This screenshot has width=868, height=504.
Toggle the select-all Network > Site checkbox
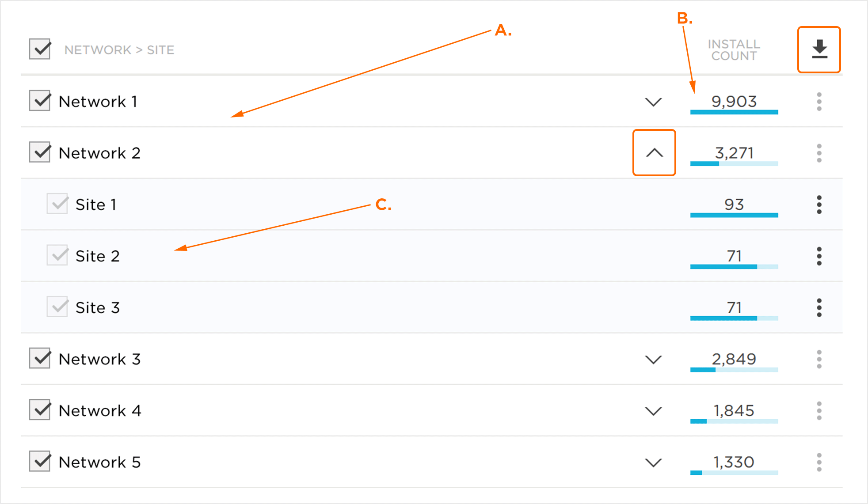pos(40,49)
